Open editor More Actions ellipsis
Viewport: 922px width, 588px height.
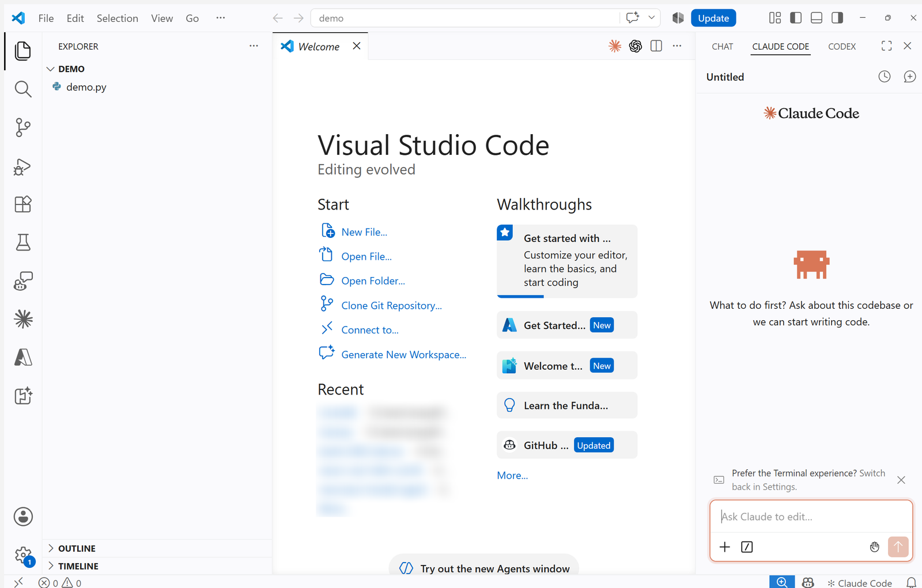click(x=677, y=46)
